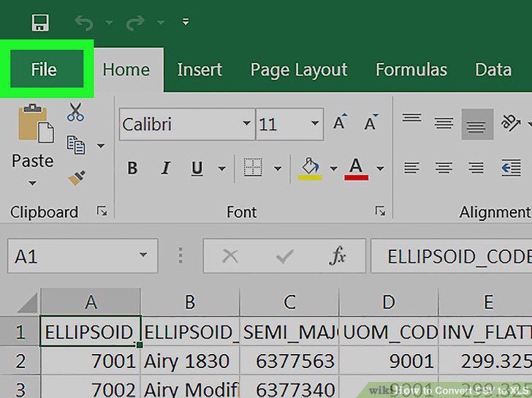The image size is (532, 398).
Task: Open the Redo history dropdown arrow
Action: pyautogui.click(x=161, y=23)
